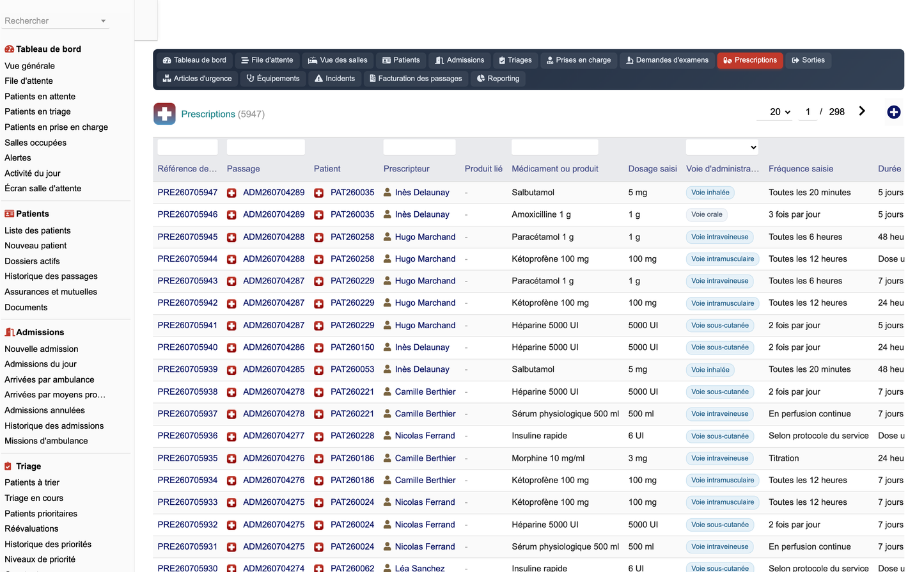Click the Référence filter input field

point(187,147)
